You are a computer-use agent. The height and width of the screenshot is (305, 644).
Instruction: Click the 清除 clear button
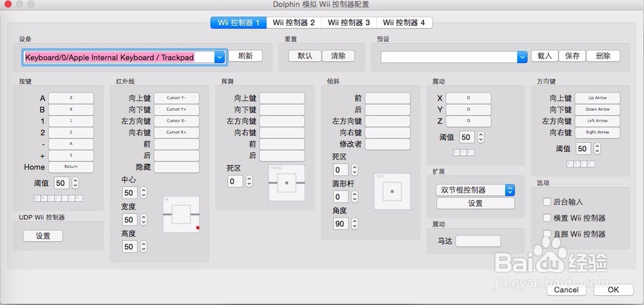[338, 56]
